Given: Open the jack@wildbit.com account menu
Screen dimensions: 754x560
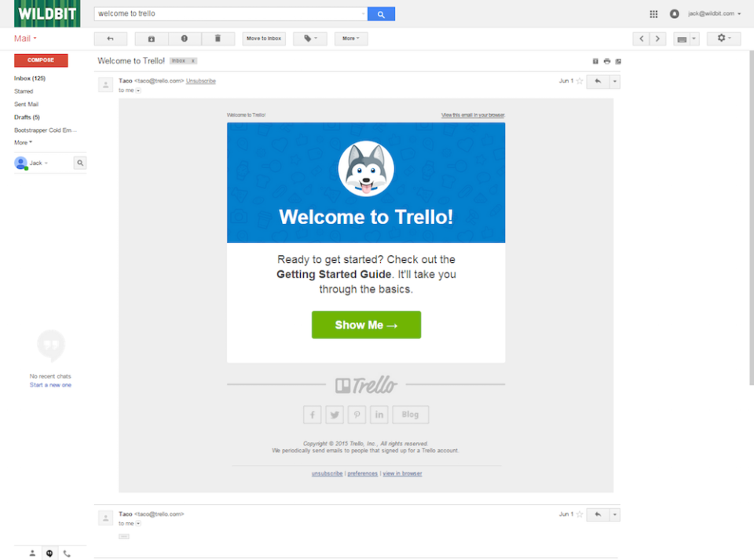Looking at the screenshot, I should 714,14.
